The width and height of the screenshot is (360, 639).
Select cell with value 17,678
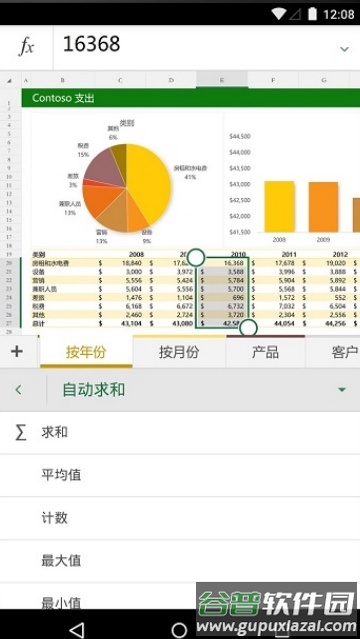click(273, 263)
